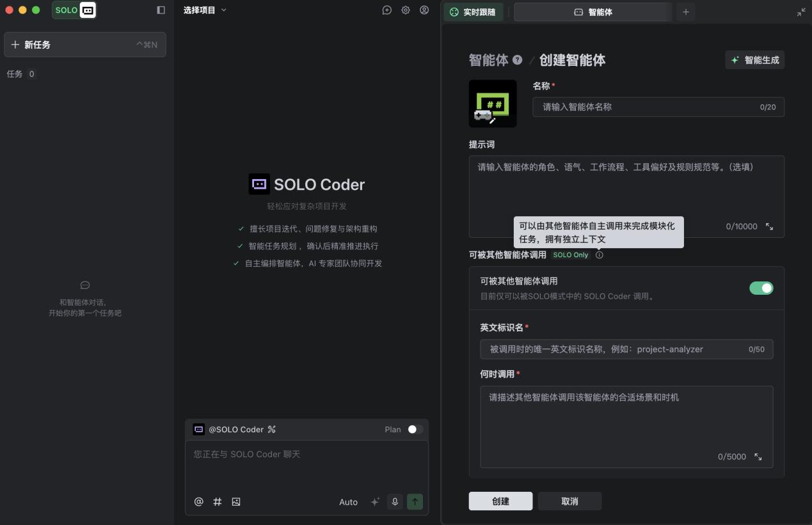
Task: Enable the Plan toggle in chat header
Action: coord(413,429)
